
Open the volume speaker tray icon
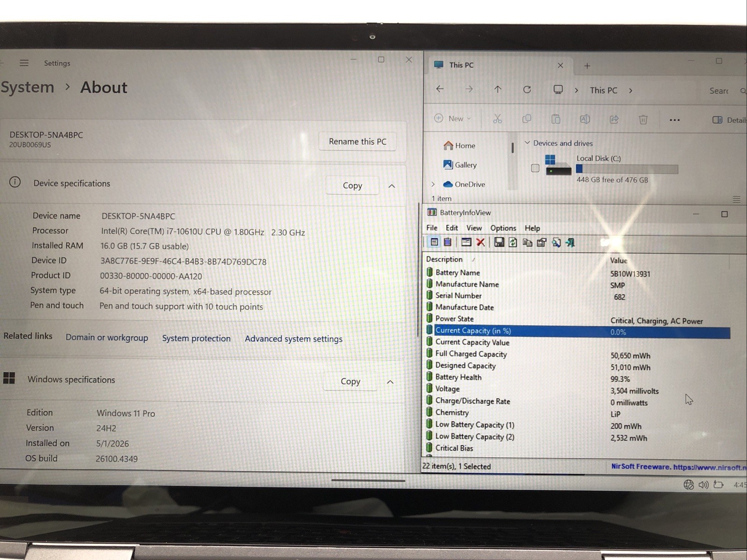pos(704,485)
